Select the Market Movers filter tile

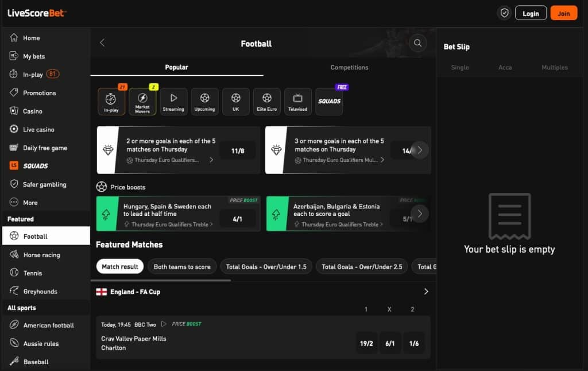[142, 102]
